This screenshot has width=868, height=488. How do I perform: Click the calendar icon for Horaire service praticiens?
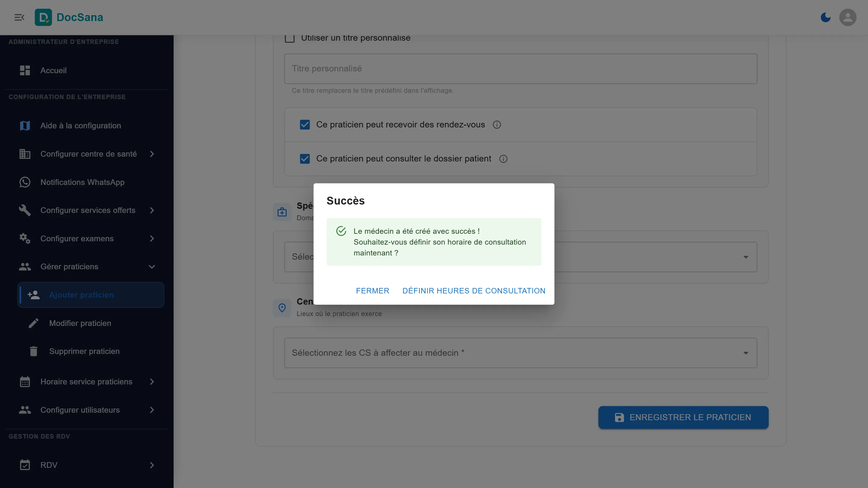[25, 382]
